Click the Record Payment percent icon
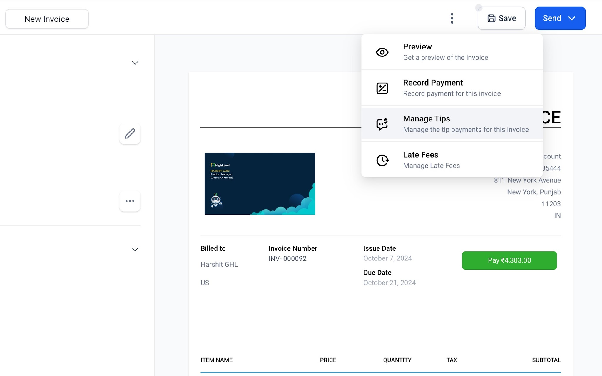 tap(382, 88)
